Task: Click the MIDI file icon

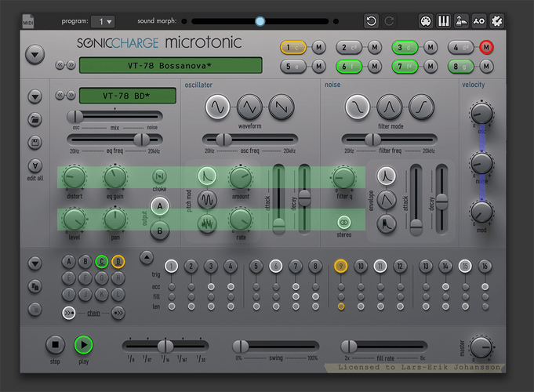Action: pyautogui.click(x=28, y=21)
